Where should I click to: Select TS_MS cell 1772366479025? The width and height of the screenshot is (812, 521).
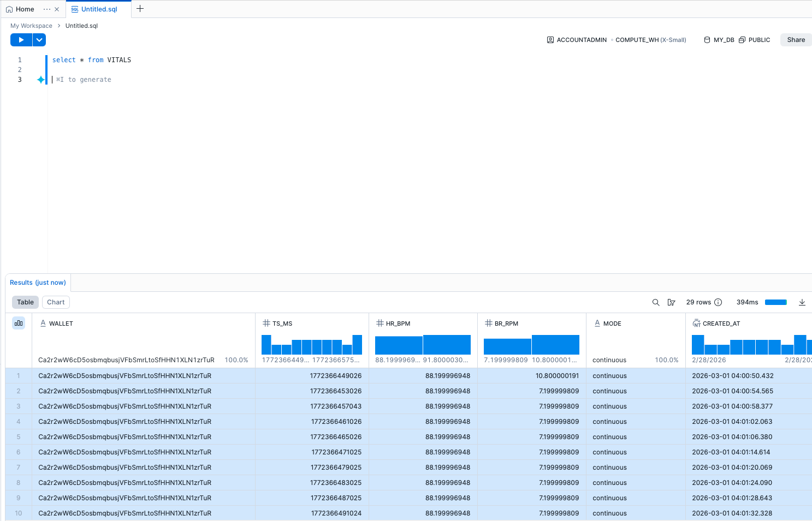pos(312,468)
